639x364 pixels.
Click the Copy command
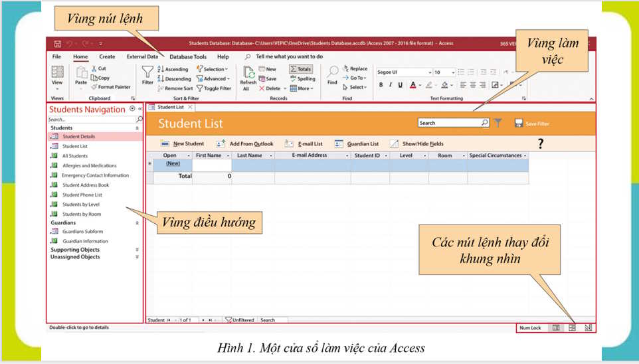(100, 78)
